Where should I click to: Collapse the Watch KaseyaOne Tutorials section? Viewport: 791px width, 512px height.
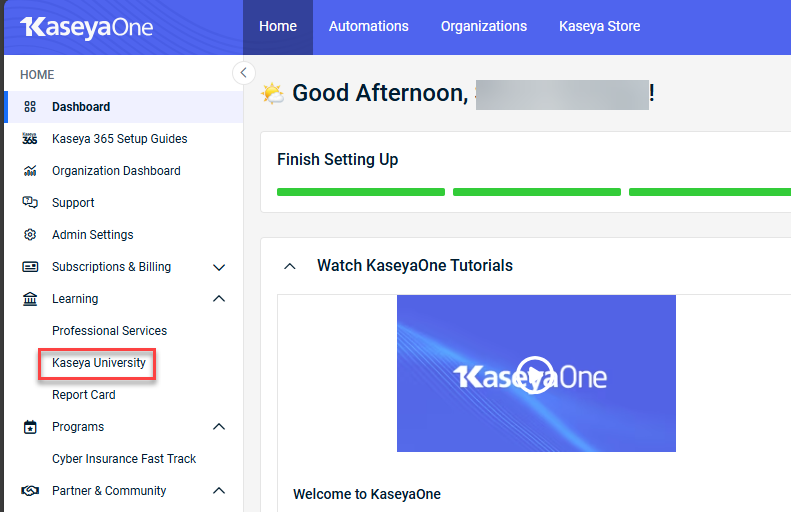tap(290, 266)
